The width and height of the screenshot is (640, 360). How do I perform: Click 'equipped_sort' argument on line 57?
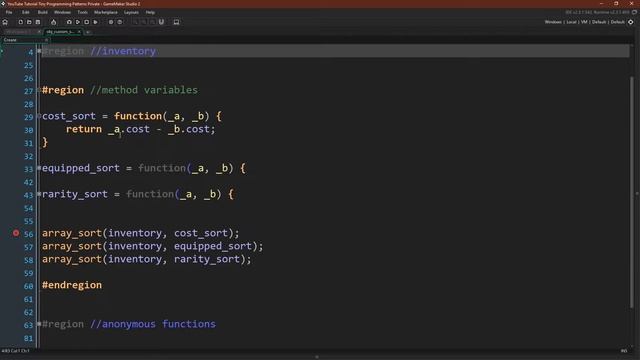point(213,246)
